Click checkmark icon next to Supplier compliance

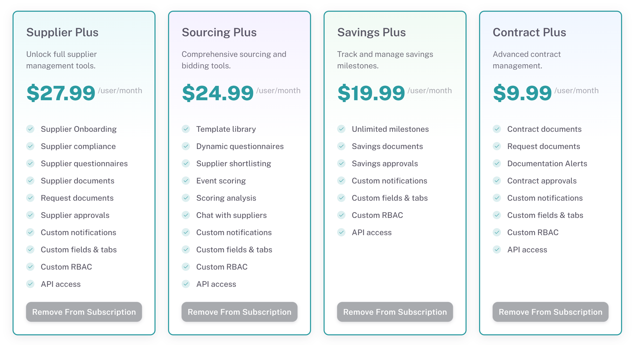[x=31, y=146]
